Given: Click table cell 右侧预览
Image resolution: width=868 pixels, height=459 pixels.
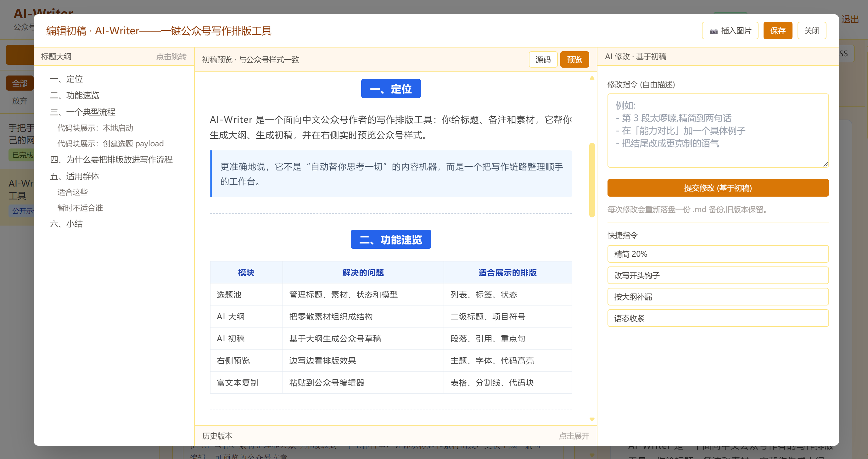Looking at the screenshot, I should tap(246, 361).
